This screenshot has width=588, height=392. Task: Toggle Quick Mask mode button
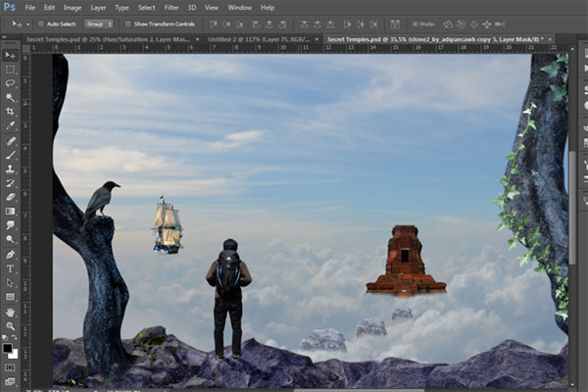point(10,367)
